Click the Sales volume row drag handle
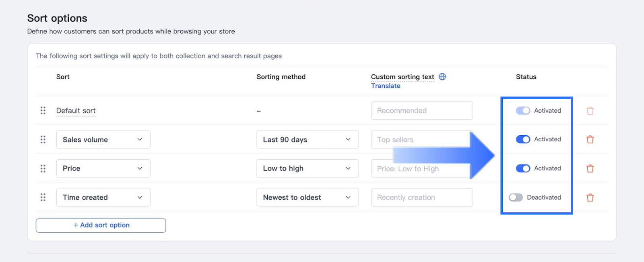 click(x=43, y=140)
